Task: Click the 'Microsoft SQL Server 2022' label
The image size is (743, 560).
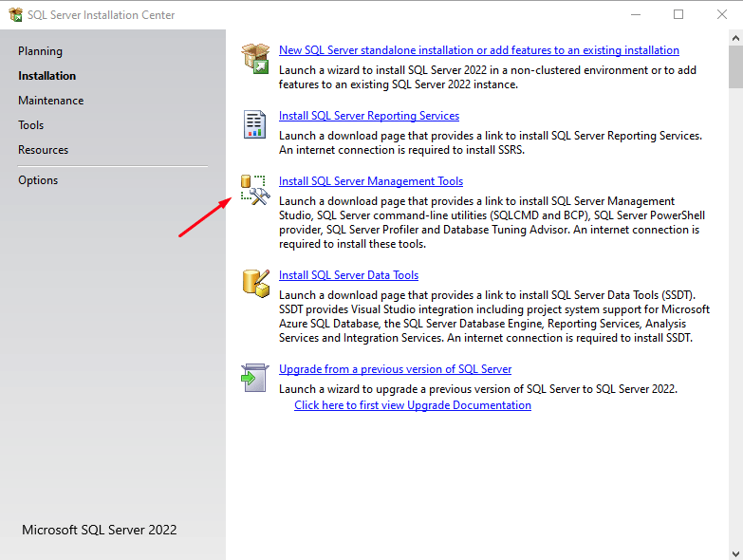Action: point(99,530)
